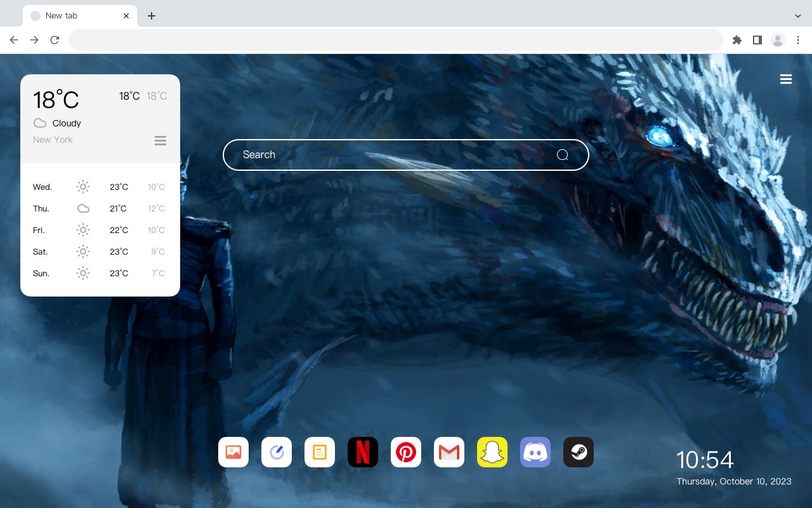Image resolution: width=812 pixels, height=508 pixels.
Task: Click the Search input field
Action: click(x=406, y=155)
